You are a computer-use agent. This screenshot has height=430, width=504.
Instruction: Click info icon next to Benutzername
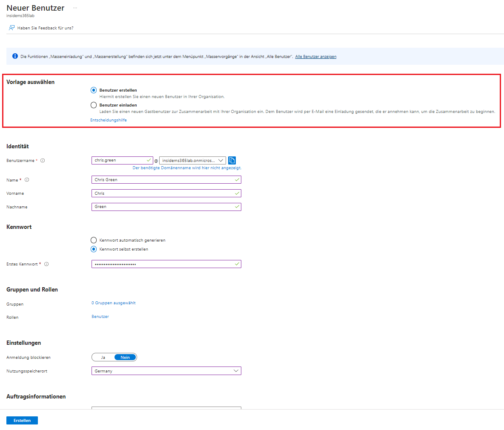pos(43,161)
